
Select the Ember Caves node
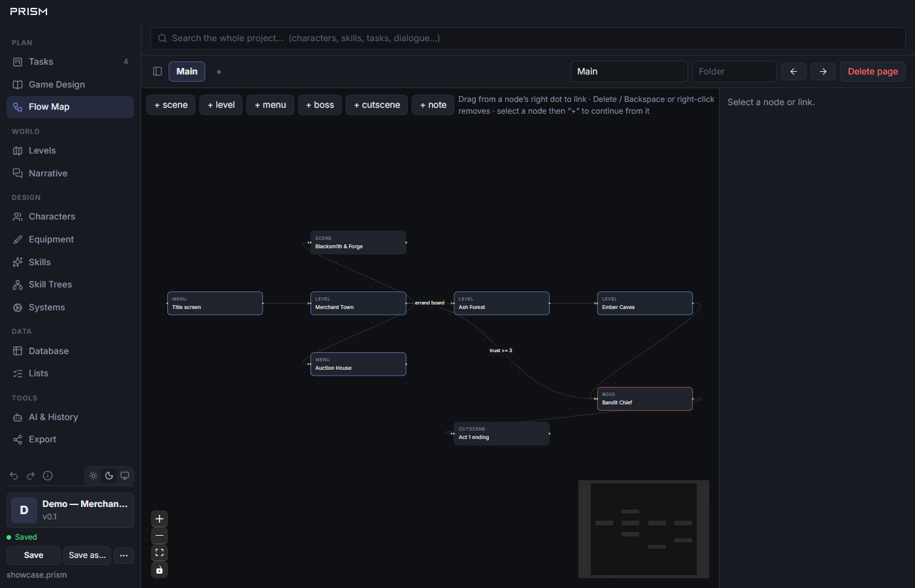click(644, 303)
